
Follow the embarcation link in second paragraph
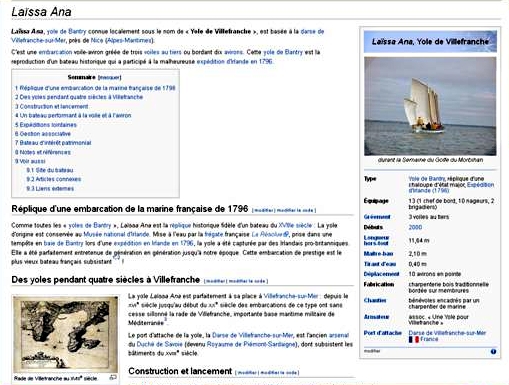(x=55, y=52)
